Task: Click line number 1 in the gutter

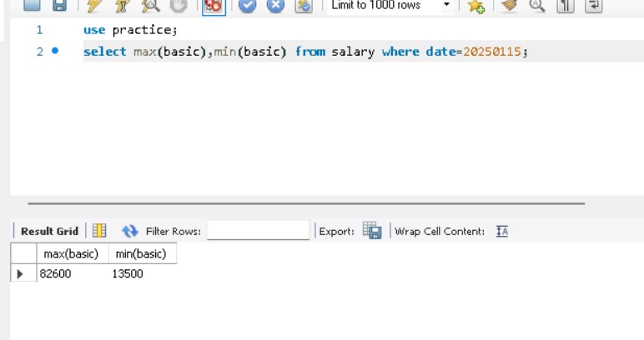Action: click(39, 30)
